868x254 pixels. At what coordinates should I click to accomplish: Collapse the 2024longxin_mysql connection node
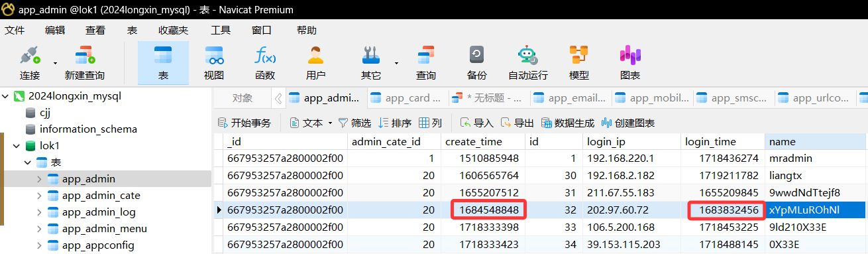pyautogui.click(x=6, y=96)
